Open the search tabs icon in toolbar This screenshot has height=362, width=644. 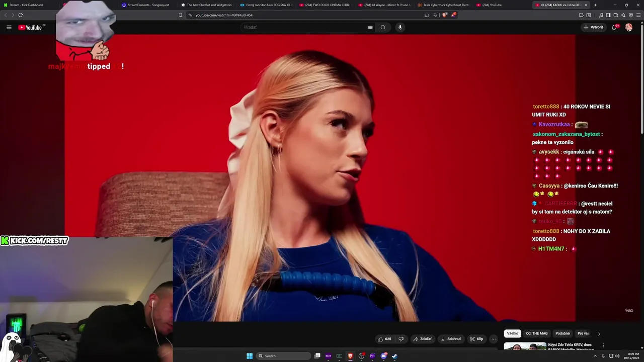tap(589, 15)
